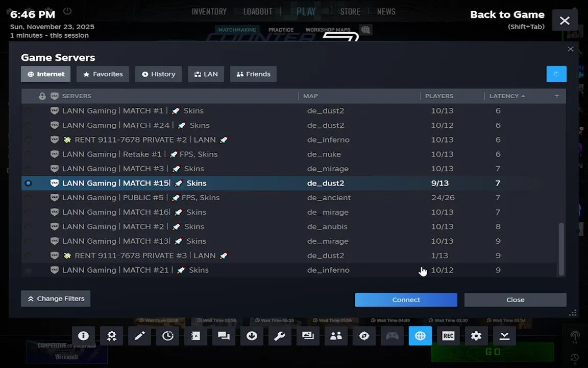Click the server list vertical scrollbar thumb
This screenshot has width=588, height=368.
tap(561, 249)
